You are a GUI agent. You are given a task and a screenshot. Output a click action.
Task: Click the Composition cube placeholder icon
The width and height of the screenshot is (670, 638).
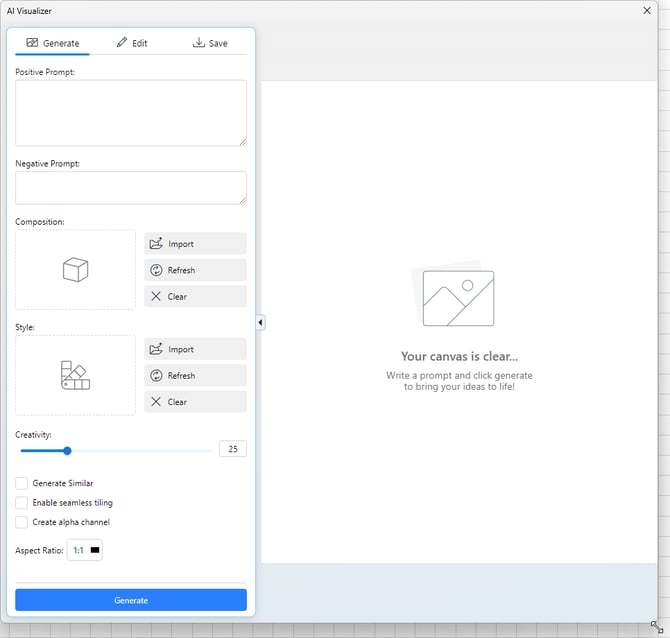(76, 270)
